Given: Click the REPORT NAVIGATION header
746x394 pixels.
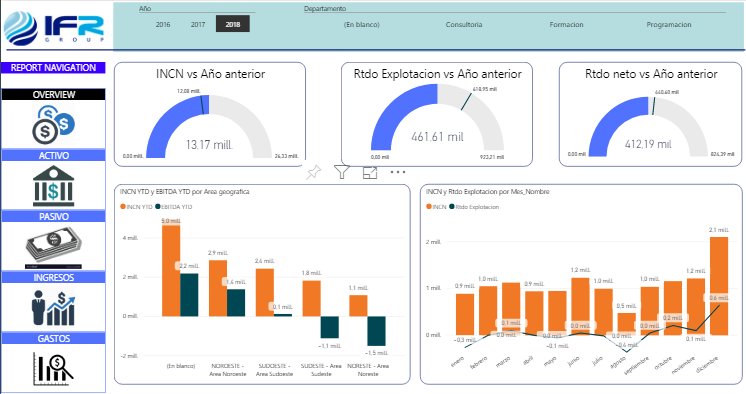Looking at the screenshot, I should click(x=53, y=68).
